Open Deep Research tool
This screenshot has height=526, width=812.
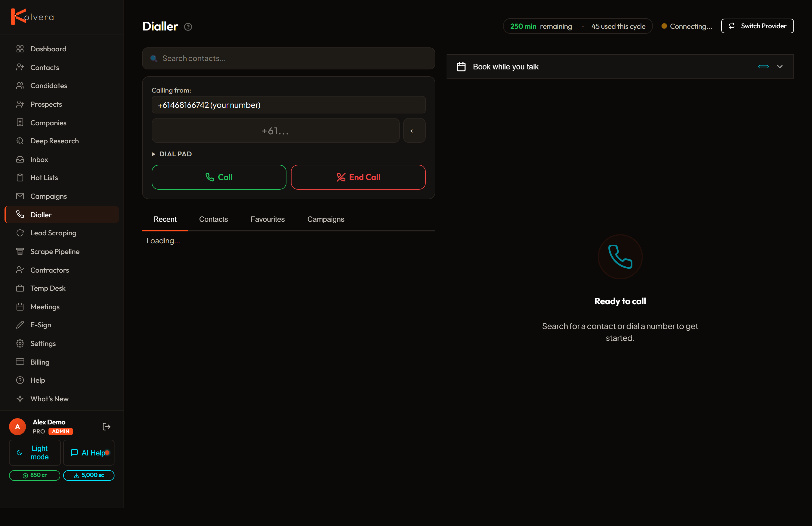pyautogui.click(x=62, y=141)
